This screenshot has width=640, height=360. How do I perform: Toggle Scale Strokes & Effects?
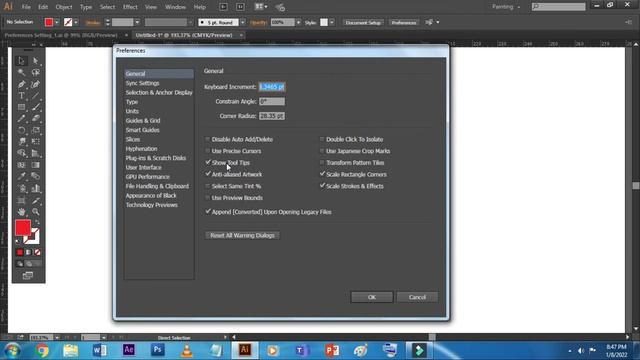coord(322,186)
